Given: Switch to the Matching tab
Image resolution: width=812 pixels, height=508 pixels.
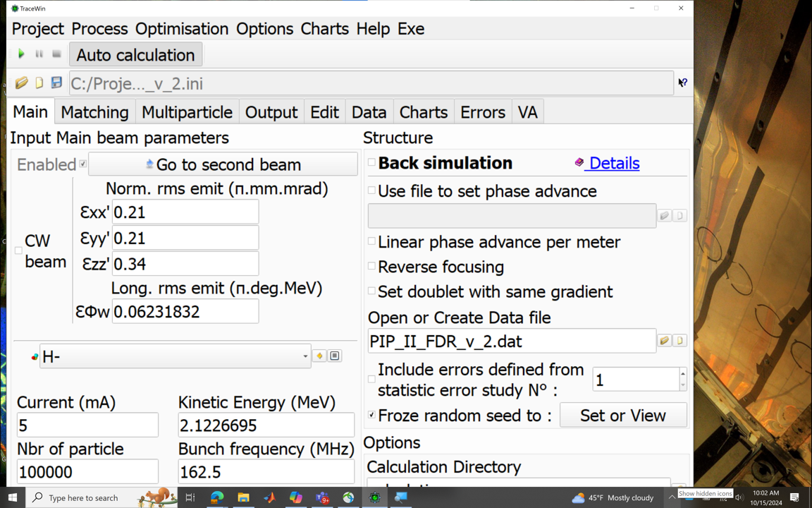Looking at the screenshot, I should 94,112.
